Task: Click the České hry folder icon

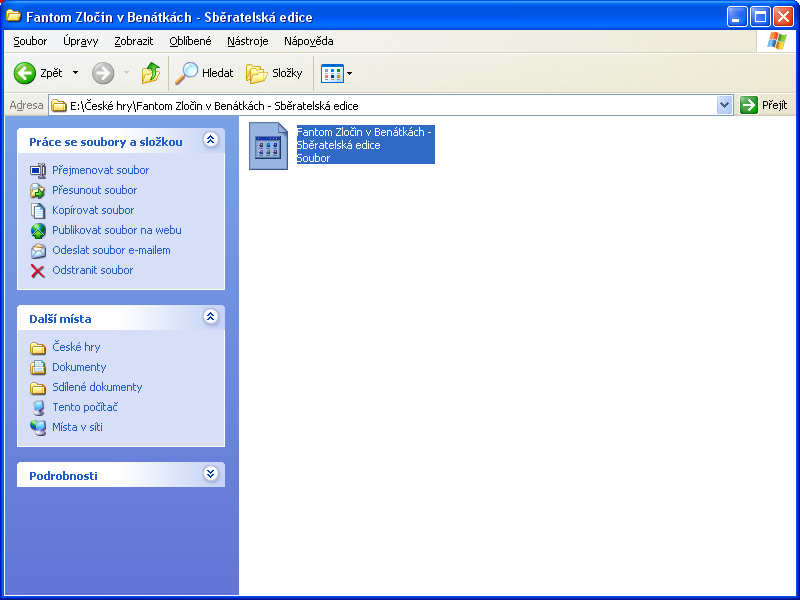Action: (38, 348)
